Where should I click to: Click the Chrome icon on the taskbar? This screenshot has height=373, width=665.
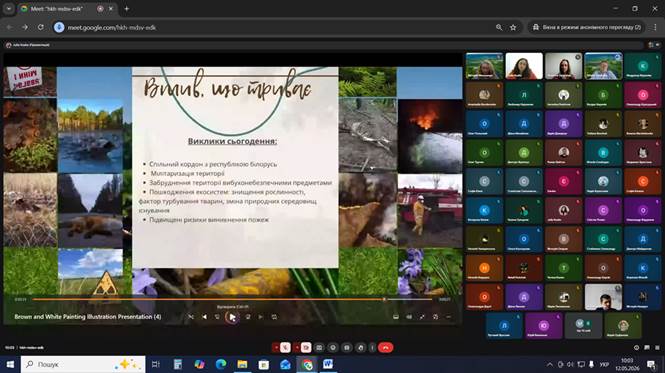(x=307, y=365)
